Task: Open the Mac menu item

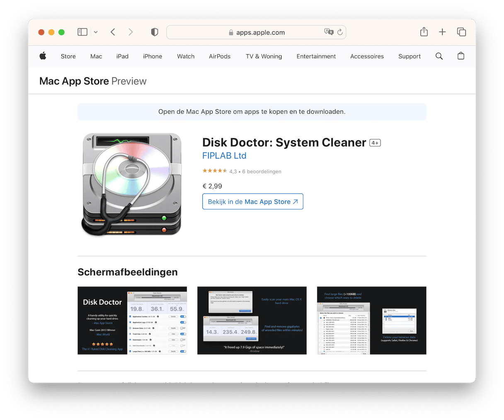Action: click(96, 56)
